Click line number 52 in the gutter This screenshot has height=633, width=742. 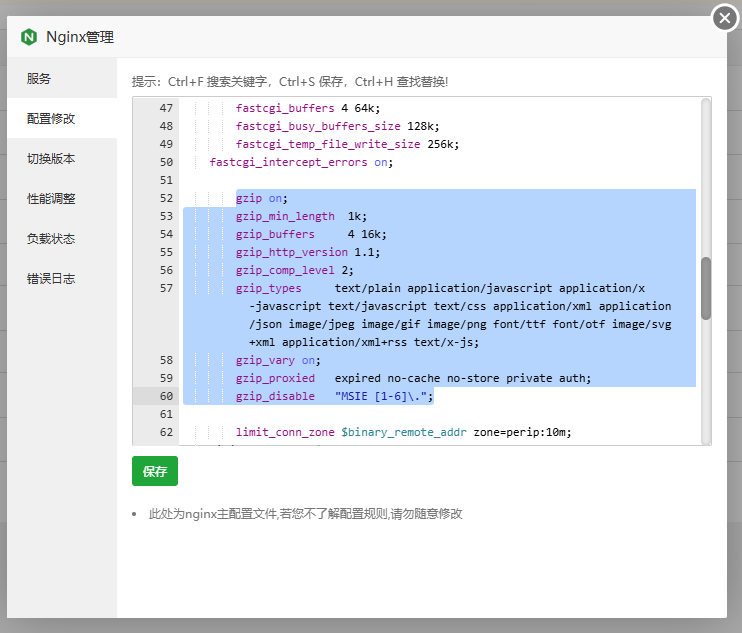pos(165,198)
